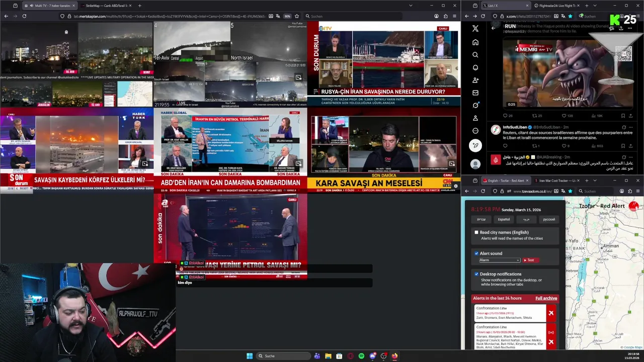Open Spotify from the taskbar
The width and height of the screenshot is (644, 362).
pyautogui.click(x=361, y=356)
